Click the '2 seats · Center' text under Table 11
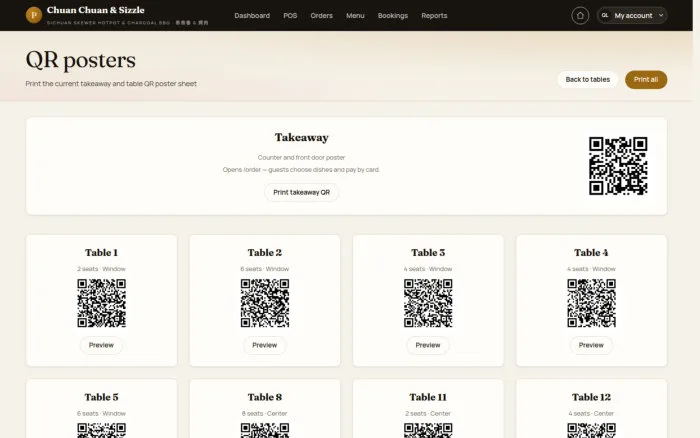The image size is (700, 438). coord(428,413)
